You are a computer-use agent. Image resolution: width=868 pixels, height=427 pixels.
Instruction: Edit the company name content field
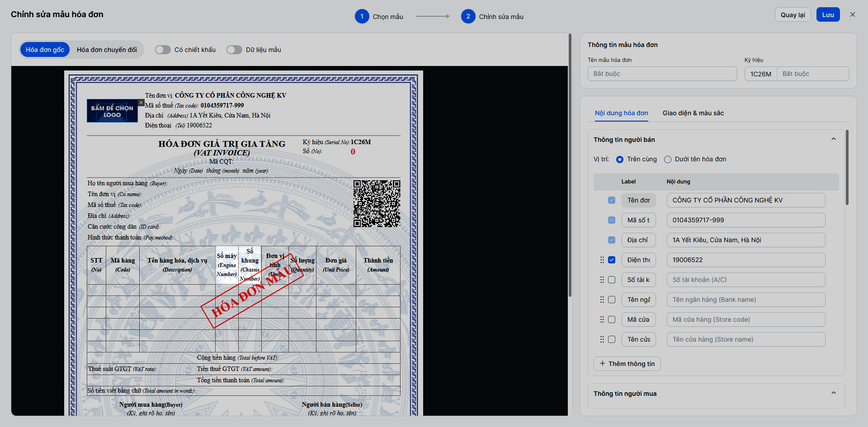(x=746, y=200)
